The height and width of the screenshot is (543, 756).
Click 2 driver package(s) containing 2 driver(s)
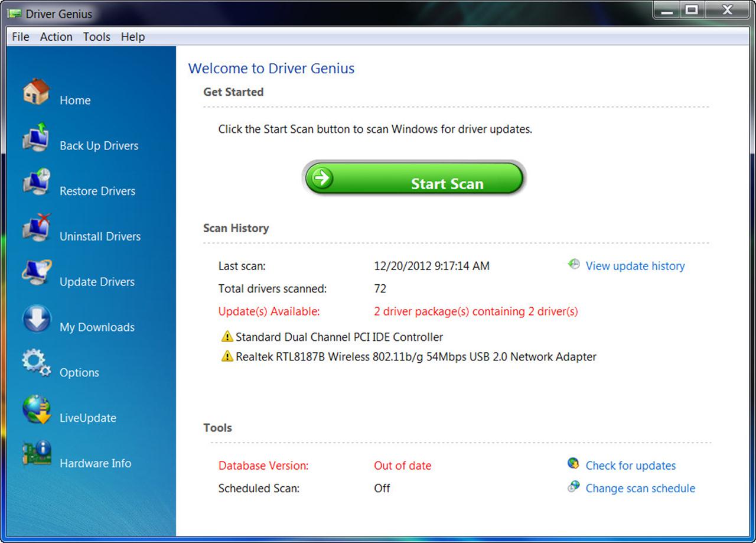(x=476, y=311)
